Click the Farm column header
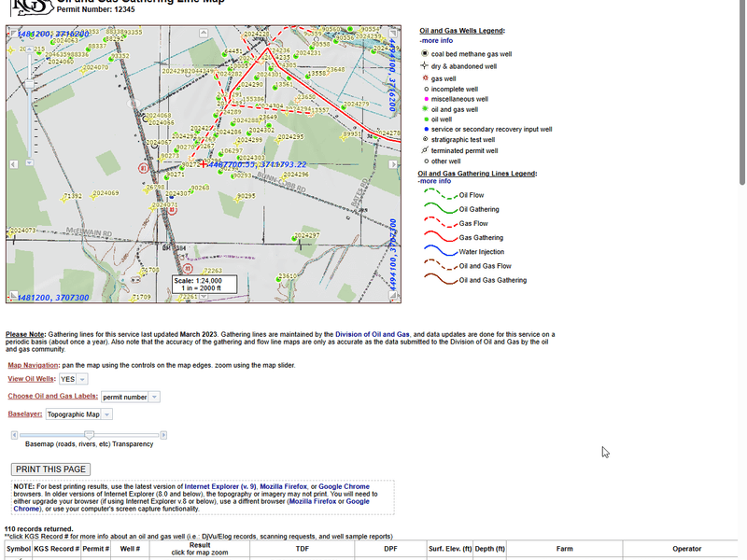The image size is (747, 560). click(565, 549)
